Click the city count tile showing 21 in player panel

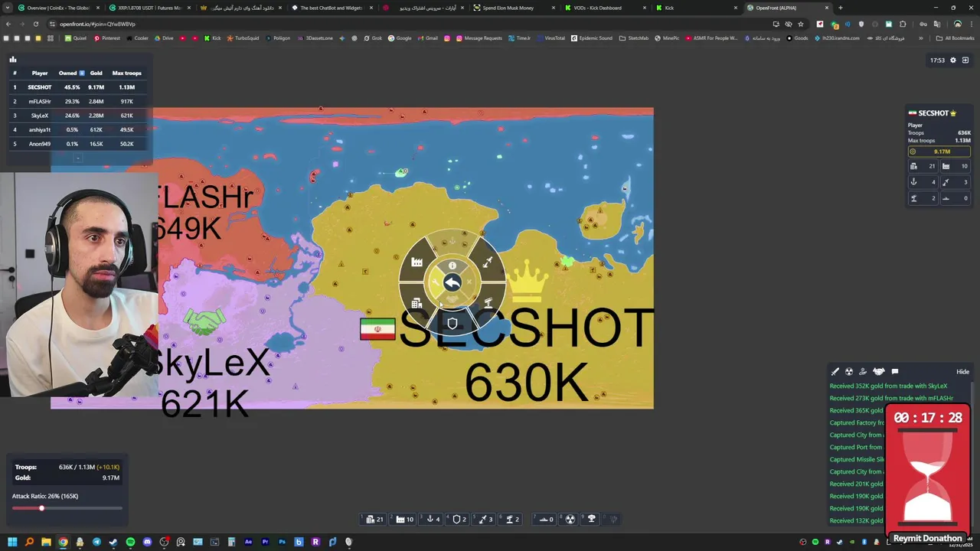click(923, 166)
